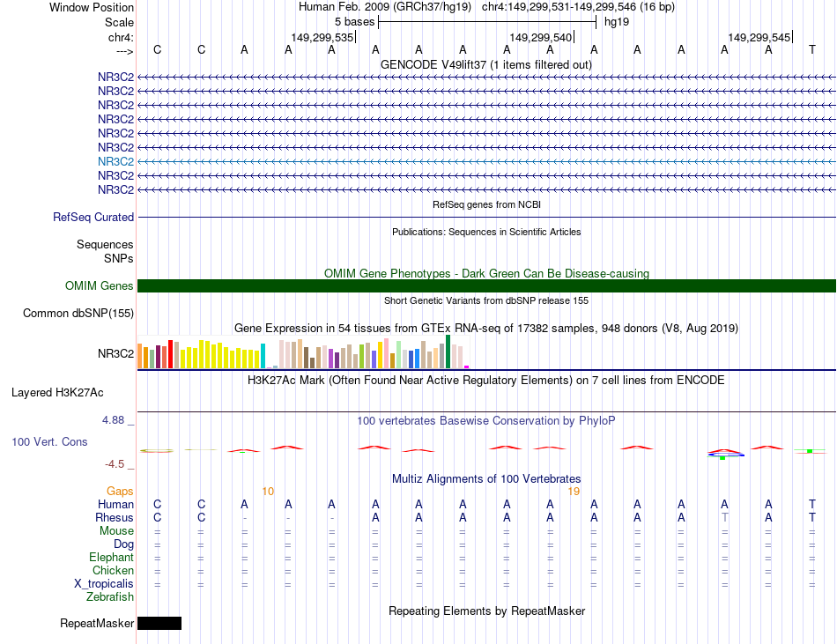Viewport: 837px width, 644px height.
Task: Select the Rhesus alignment row label
Action: click(x=115, y=517)
